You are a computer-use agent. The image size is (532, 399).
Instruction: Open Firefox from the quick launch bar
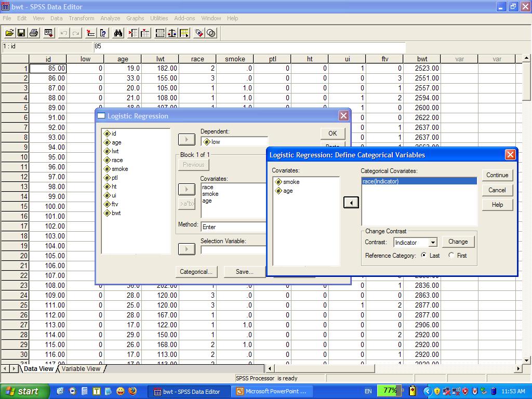click(x=132, y=391)
